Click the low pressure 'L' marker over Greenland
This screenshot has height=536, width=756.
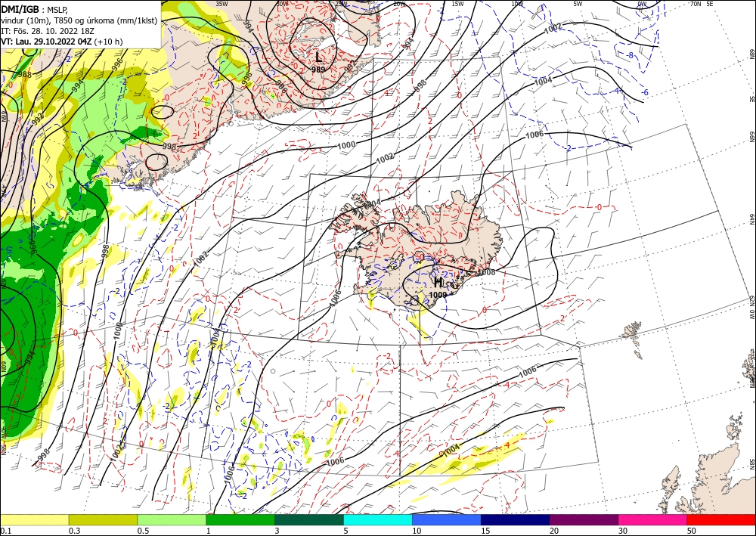point(318,57)
